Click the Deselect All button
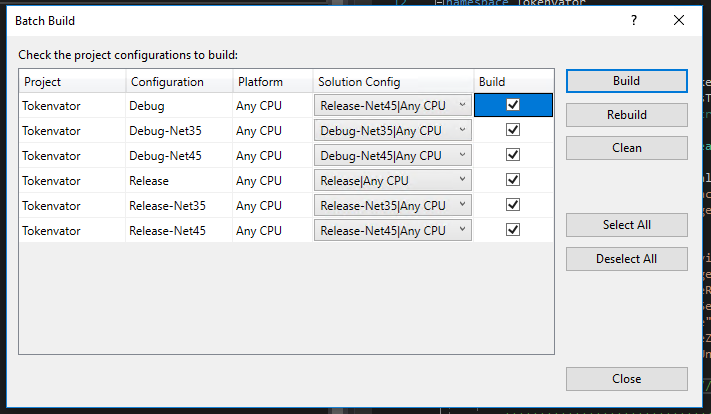Viewport: 711px width, 414px height. coord(627,259)
